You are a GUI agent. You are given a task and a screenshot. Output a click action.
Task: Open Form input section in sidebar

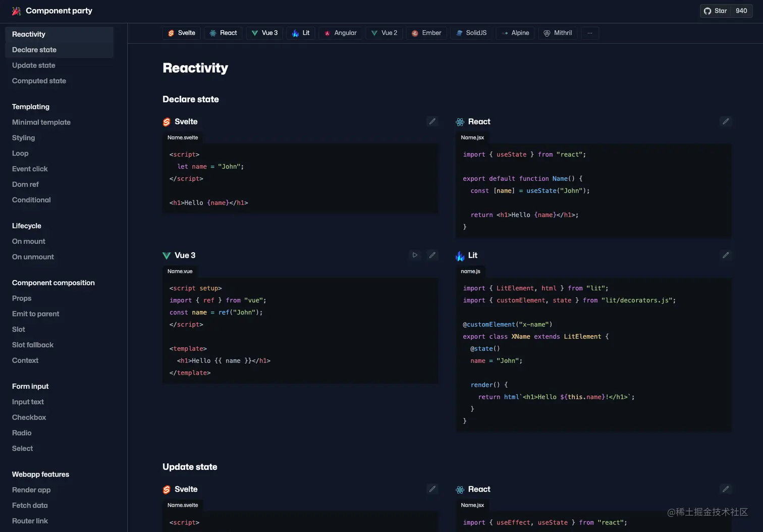pyautogui.click(x=30, y=386)
